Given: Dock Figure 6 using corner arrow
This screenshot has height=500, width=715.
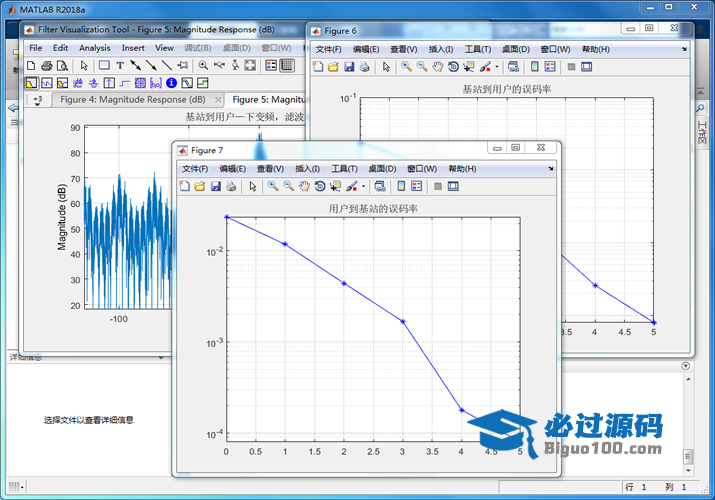Looking at the screenshot, I should (x=684, y=49).
